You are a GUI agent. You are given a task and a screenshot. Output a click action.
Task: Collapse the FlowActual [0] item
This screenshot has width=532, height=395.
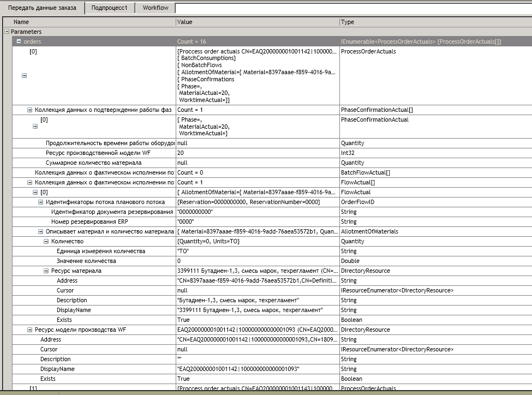(x=35, y=192)
